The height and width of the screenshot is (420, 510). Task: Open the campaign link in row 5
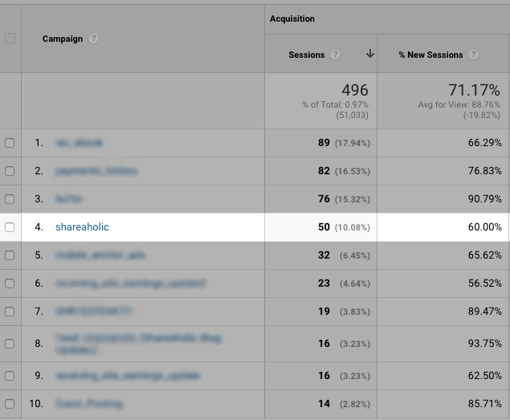click(99, 255)
